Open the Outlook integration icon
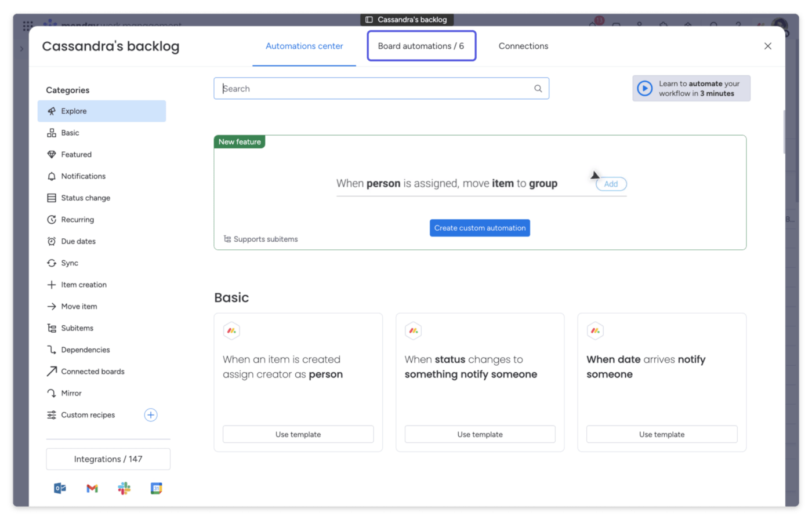The image size is (812, 520). 60,489
